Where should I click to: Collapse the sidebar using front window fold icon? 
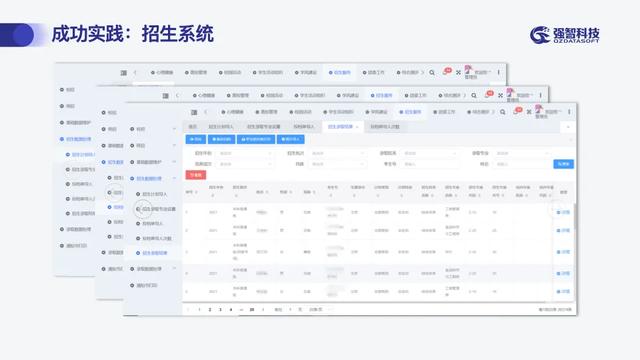(194, 112)
